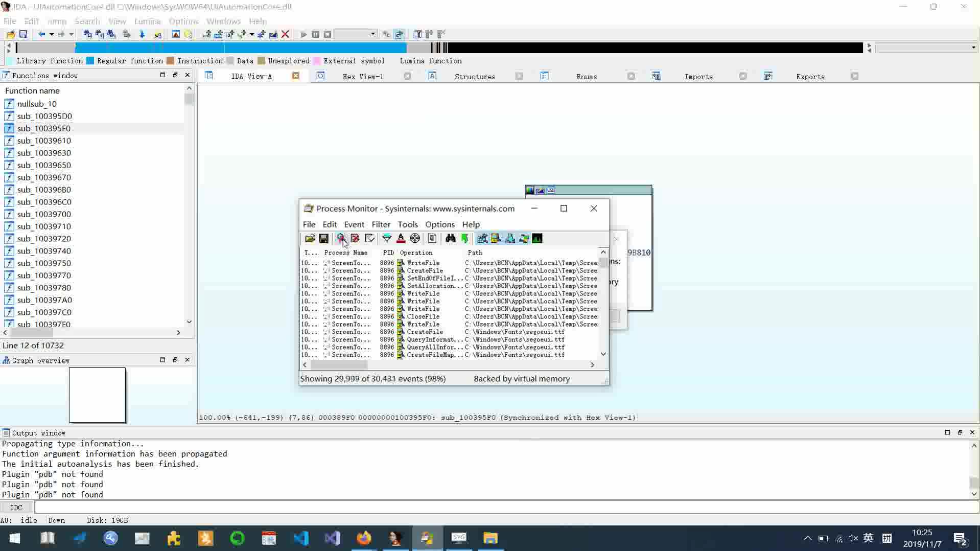
Task: Close the IDA View-A tab
Action: pyautogui.click(x=295, y=76)
